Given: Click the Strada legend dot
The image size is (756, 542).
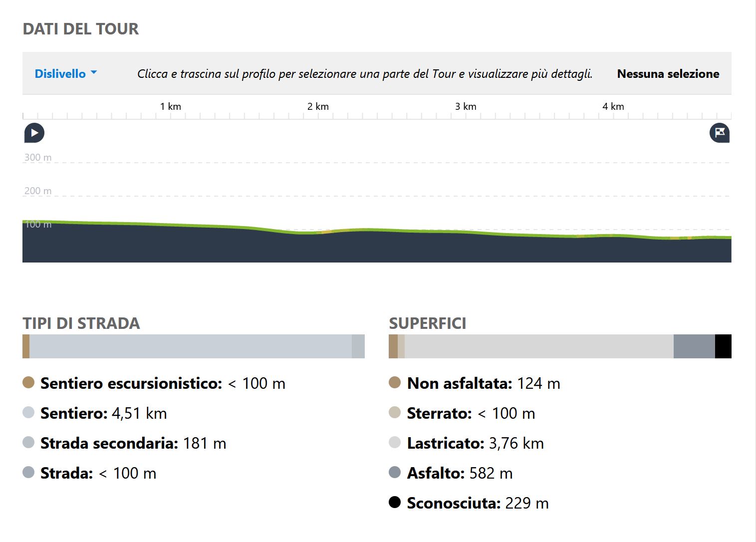Looking at the screenshot, I should click(28, 472).
